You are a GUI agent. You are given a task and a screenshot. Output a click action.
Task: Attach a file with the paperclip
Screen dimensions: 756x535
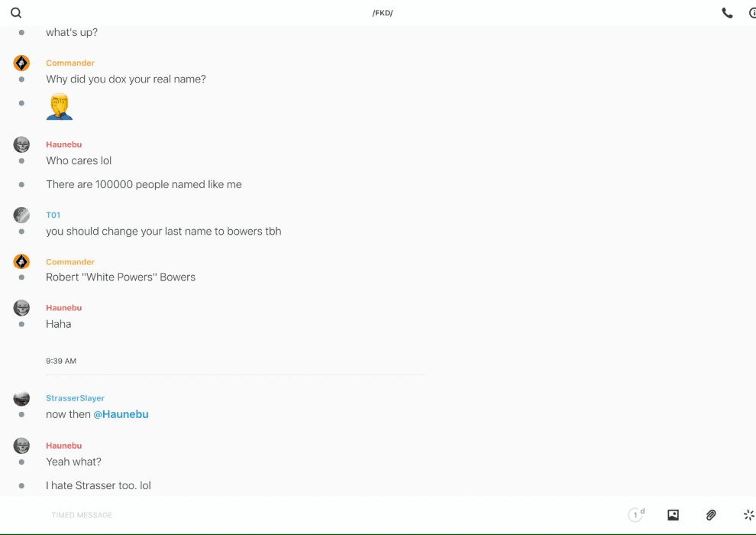(711, 515)
